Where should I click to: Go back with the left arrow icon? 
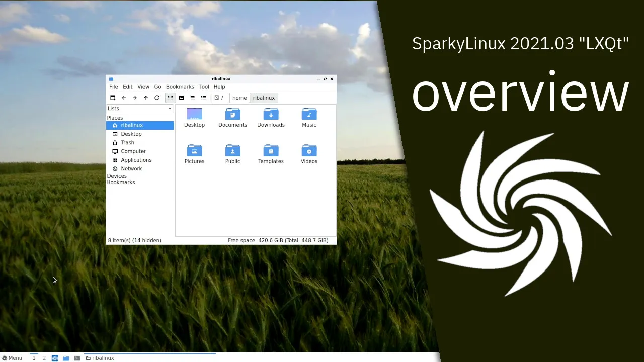pos(124,98)
